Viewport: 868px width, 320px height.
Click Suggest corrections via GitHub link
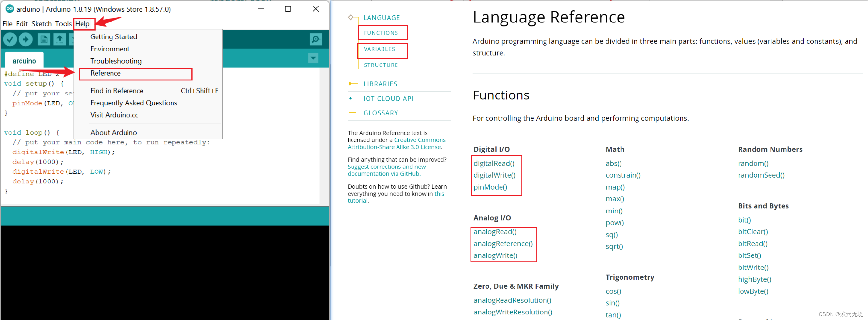pos(387,170)
